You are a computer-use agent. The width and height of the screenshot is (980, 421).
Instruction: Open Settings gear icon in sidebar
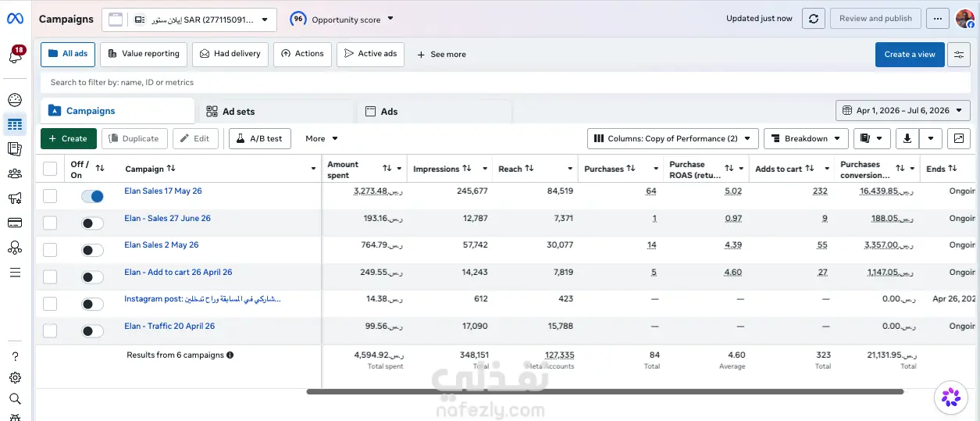coord(15,377)
